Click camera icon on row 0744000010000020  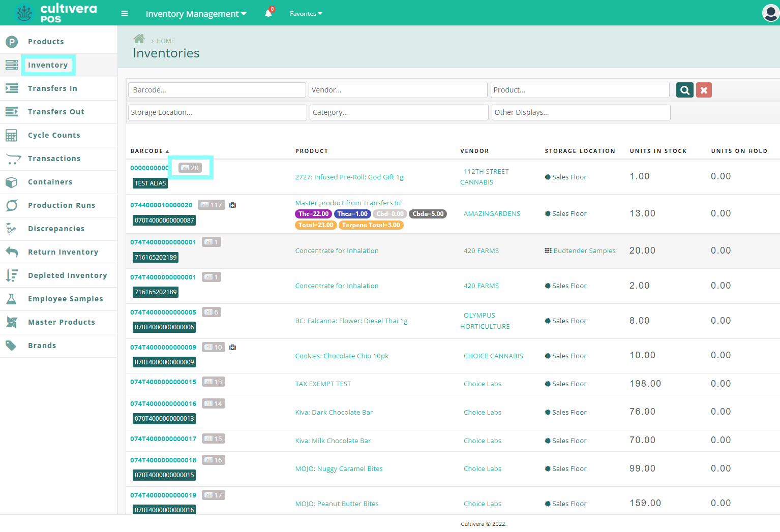point(232,205)
